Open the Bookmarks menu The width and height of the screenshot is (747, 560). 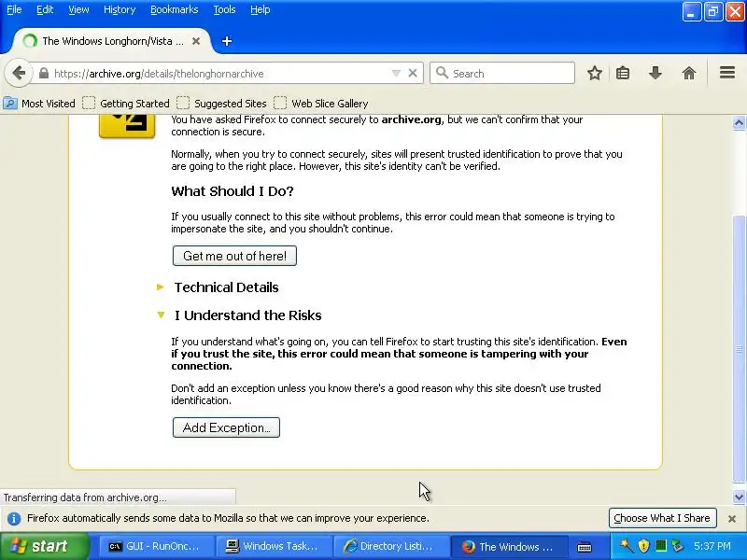tap(174, 9)
